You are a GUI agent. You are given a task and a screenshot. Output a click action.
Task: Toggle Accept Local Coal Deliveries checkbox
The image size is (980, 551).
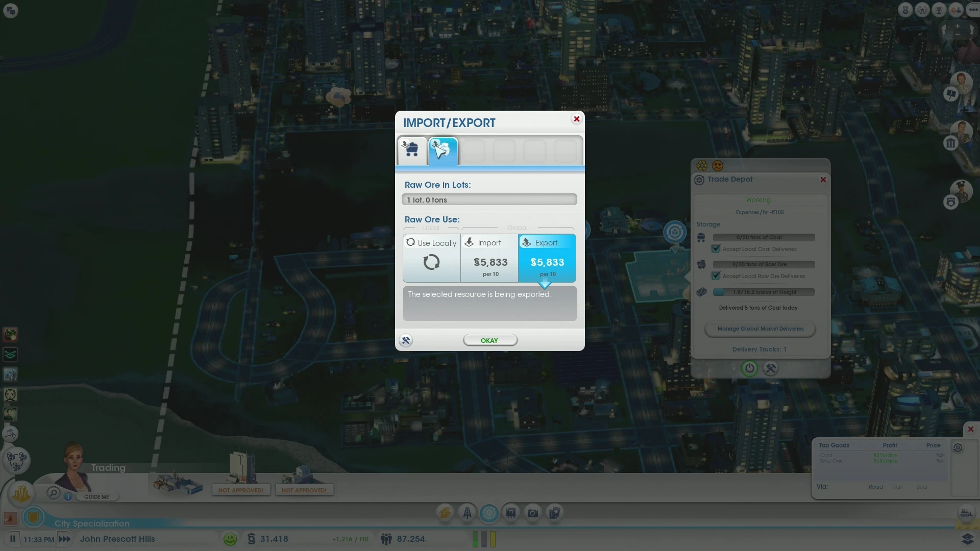[716, 249]
